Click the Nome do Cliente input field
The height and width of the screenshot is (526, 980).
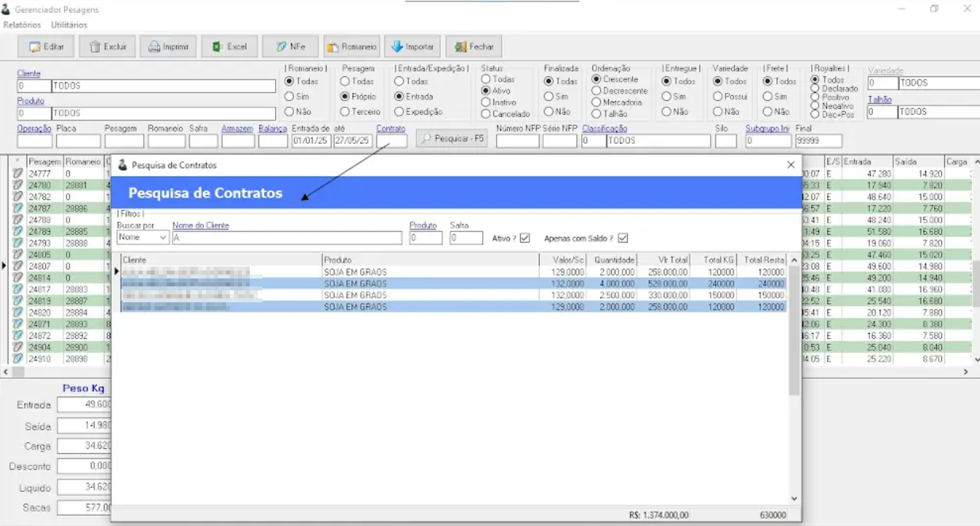[287, 237]
